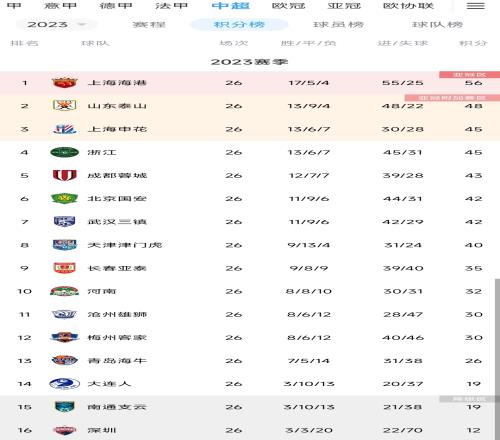
Task: Open team 青岛海牛 by name
Action: [117, 360]
